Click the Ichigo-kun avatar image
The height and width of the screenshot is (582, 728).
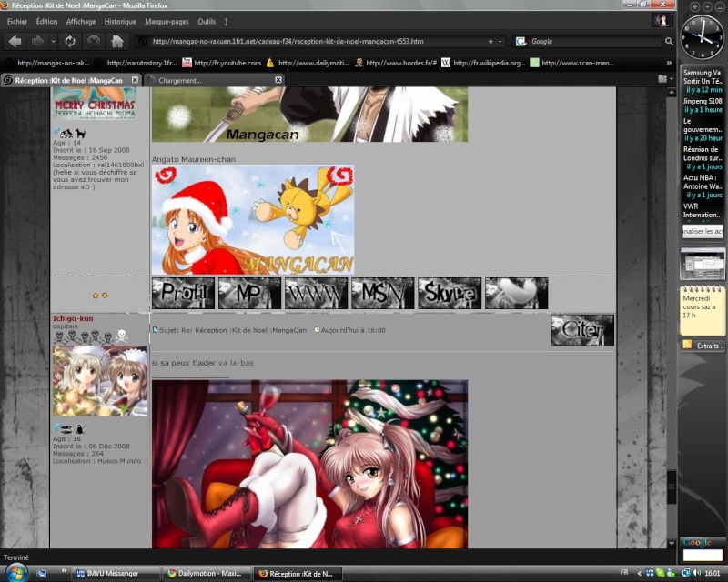(x=100, y=381)
